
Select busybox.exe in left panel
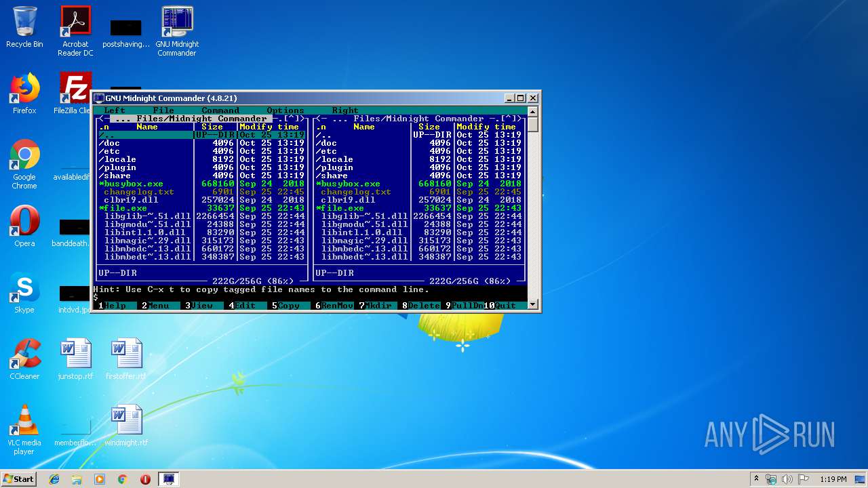202,184
